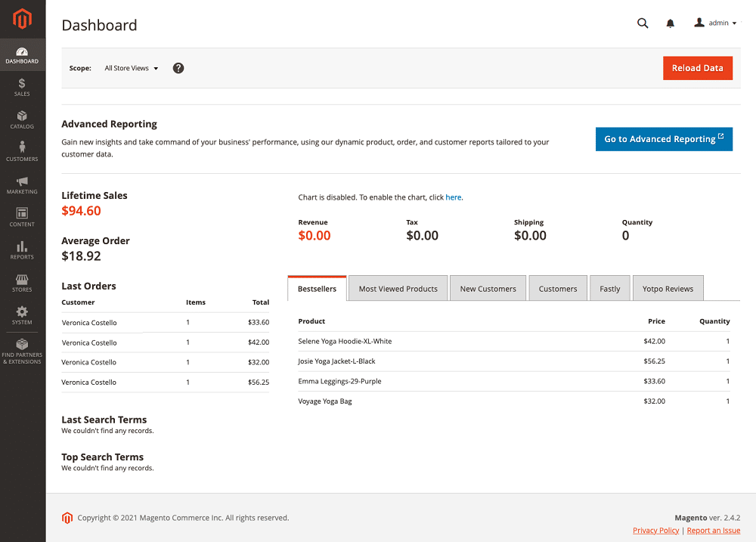Open the Catalog section
The image size is (756, 542).
(x=22, y=119)
